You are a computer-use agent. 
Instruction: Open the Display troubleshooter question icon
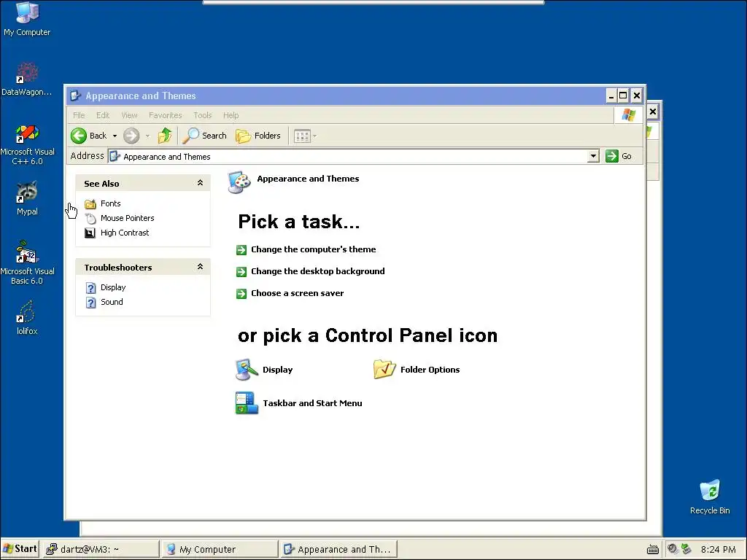click(90, 287)
